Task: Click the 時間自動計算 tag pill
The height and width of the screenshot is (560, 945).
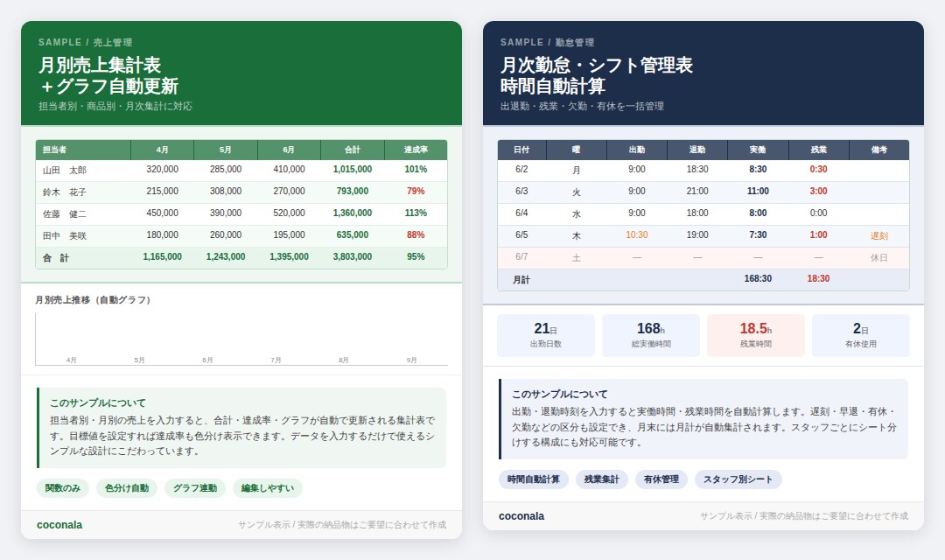Action: 534,479
